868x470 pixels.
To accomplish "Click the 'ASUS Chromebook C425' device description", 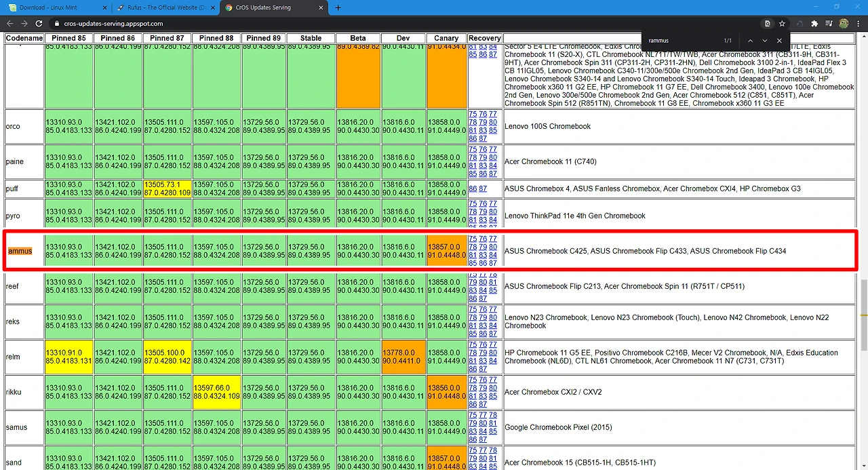I will tap(646, 251).
